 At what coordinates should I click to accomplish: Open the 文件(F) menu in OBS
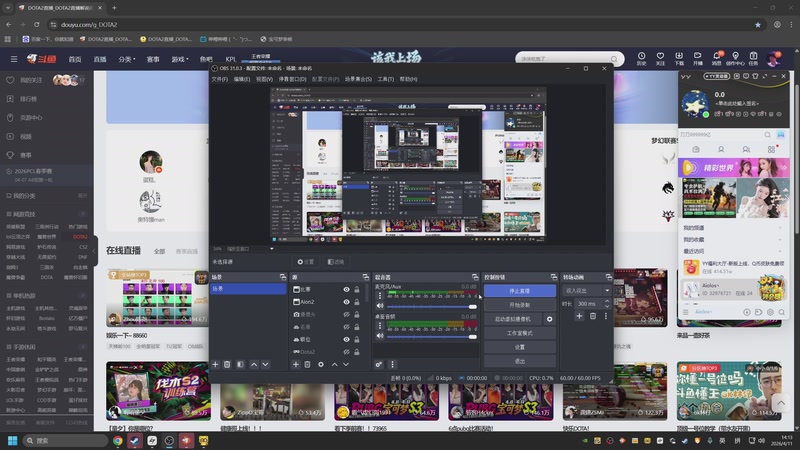(x=219, y=78)
